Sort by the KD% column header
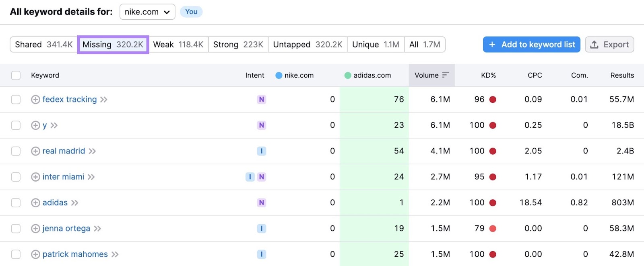This screenshot has width=644, height=266. (x=489, y=76)
